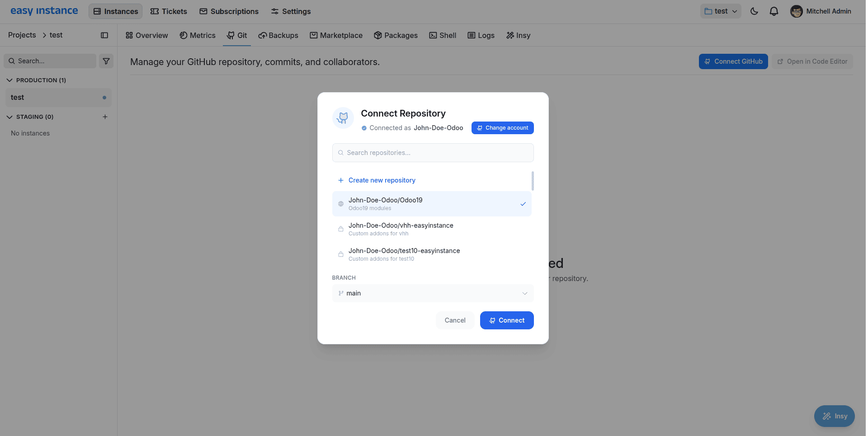Click the Git tab icon
The image size is (868, 436).
pyautogui.click(x=231, y=35)
